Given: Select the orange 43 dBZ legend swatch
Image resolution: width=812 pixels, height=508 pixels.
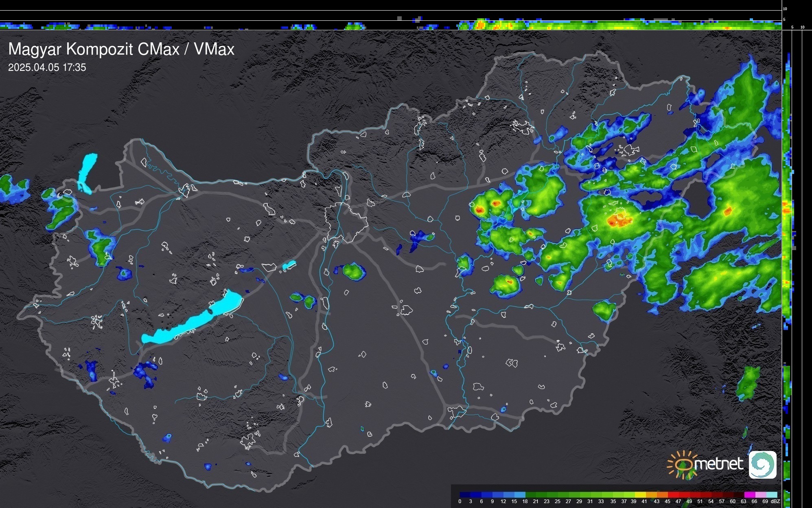Looking at the screenshot, I should click(x=662, y=495).
